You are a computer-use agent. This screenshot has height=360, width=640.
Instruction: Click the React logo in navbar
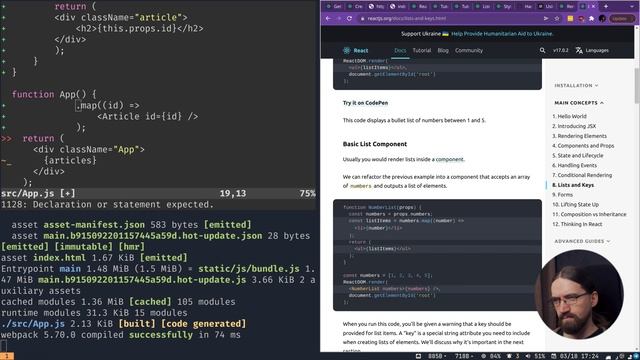pos(356,51)
